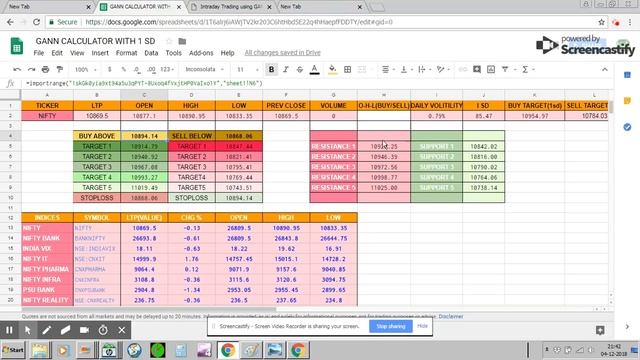
Task: Open the Functions sigma dropdown
Action: 528,70
